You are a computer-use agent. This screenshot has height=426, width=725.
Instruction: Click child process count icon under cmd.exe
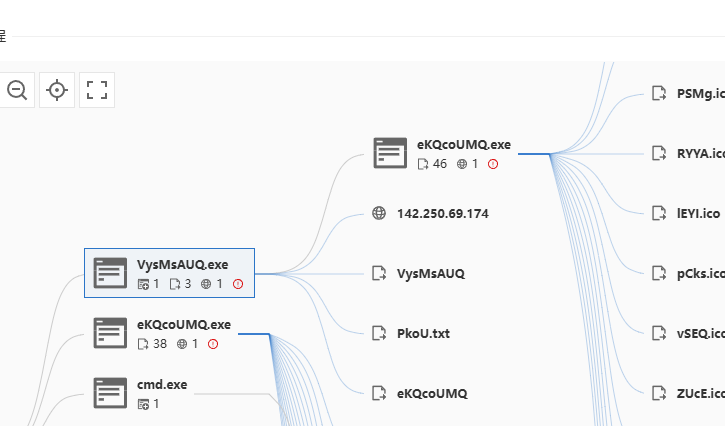(x=143, y=404)
